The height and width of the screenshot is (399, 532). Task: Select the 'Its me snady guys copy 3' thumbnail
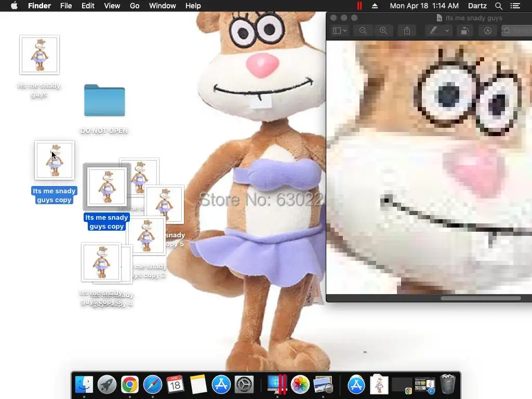point(101,262)
